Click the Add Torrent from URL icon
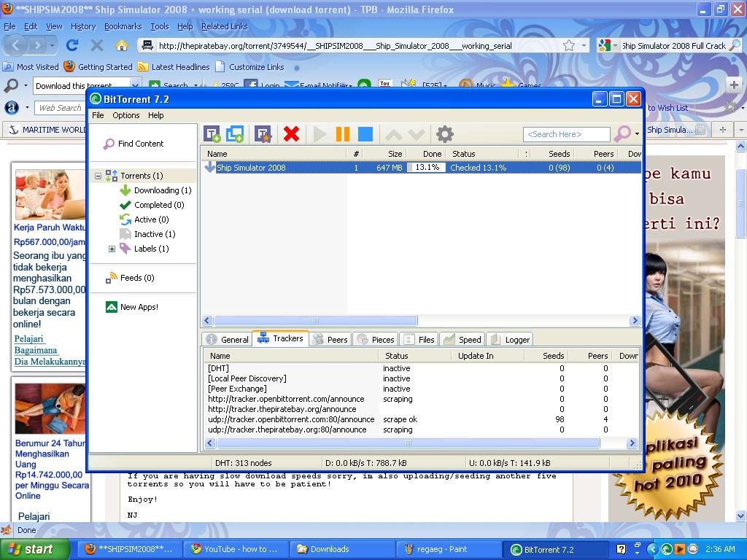This screenshot has width=747, height=560. pyautogui.click(x=235, y=134)
